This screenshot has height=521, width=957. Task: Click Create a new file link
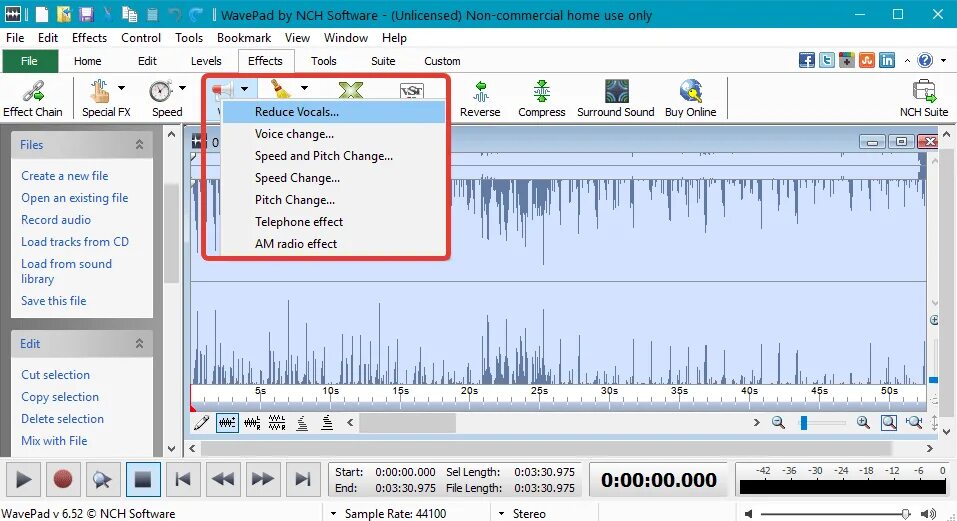[65, 176]
